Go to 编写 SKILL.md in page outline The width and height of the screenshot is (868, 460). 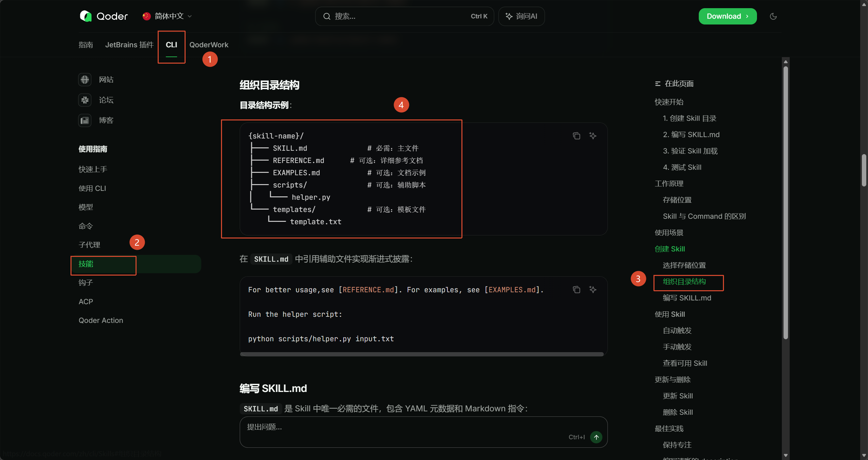pos(687,298)
